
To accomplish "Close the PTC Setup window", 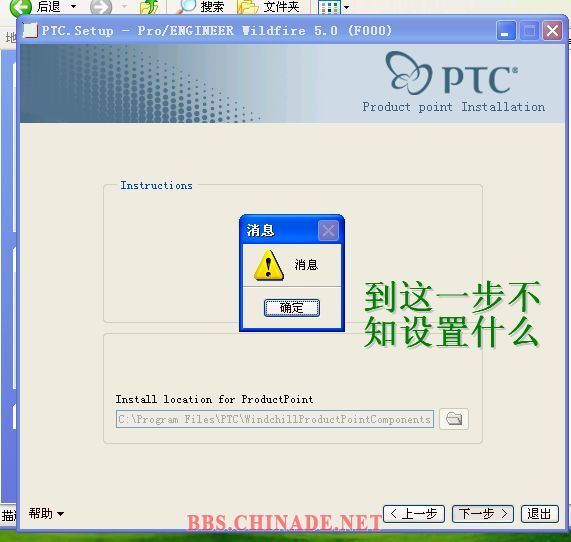I will [552, 31].
